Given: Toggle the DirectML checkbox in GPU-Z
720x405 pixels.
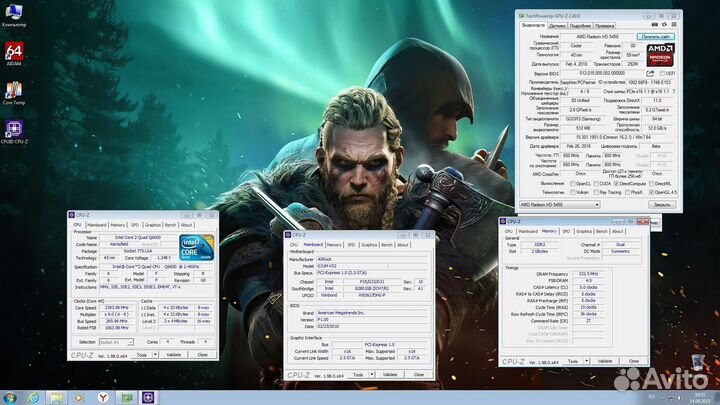Looking at the screenshot, I should point(652,184).
